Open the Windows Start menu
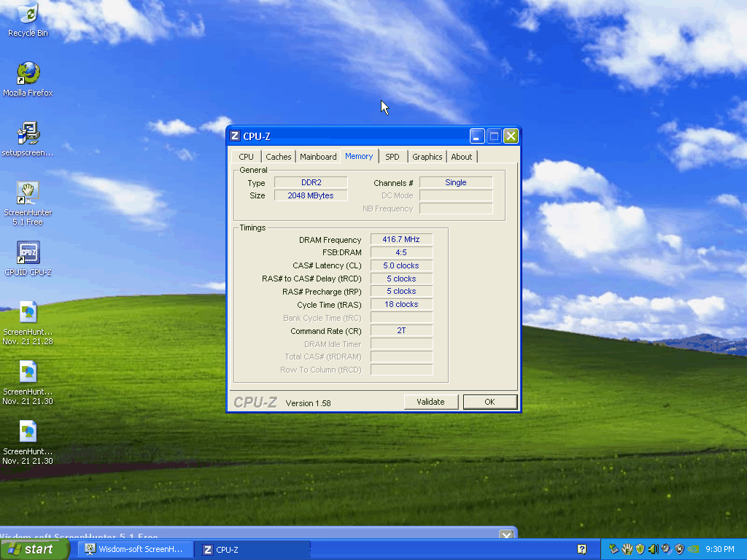747x560 pixels. pos(34,550)
